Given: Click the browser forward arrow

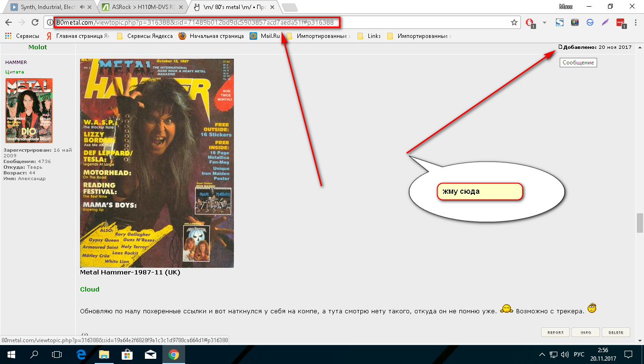Looking at the screenshot, I should (21, 22).
